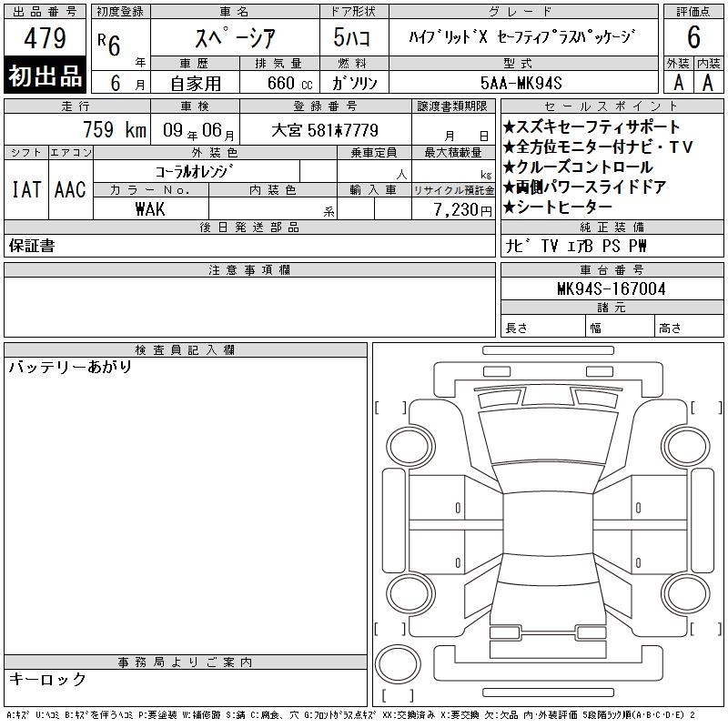Select the A grade under 外装
This screenshot has width=728, height=728.
point(678,83)
